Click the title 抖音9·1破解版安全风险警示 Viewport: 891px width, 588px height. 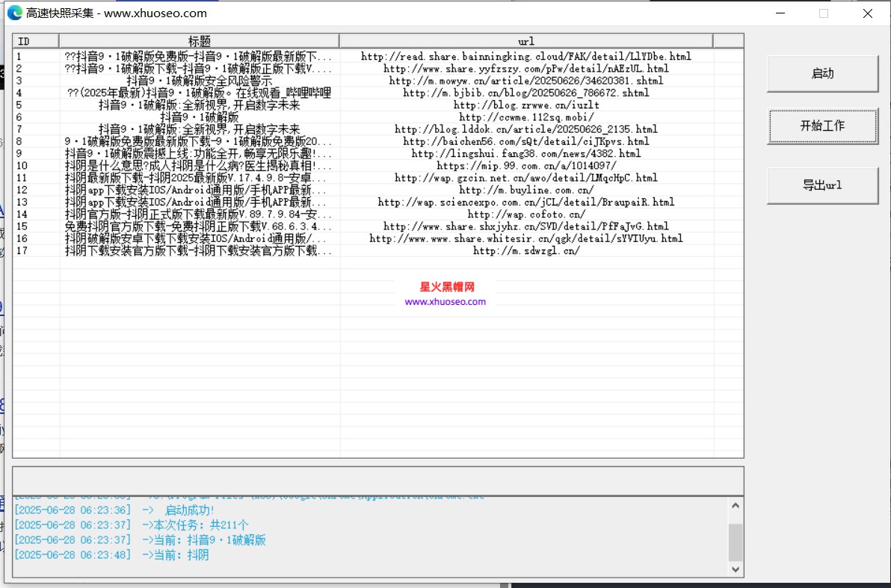200,81
